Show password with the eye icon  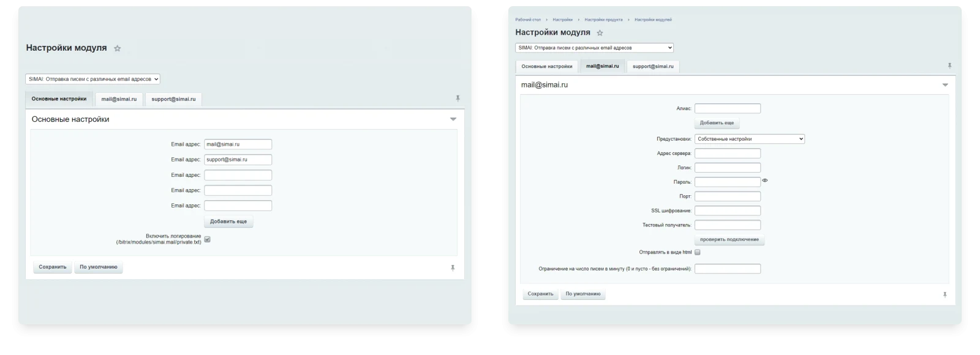pyautogui.click(x=764, y=181)
